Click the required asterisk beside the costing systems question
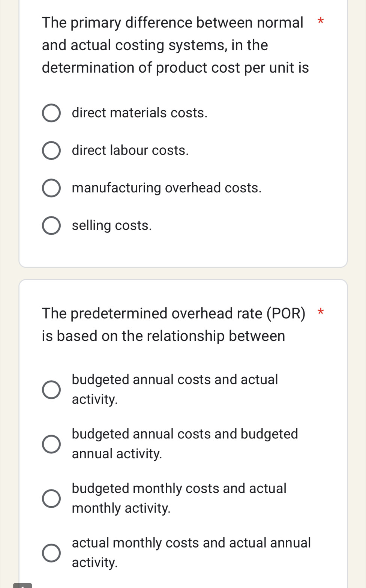 click(x=320, y=21)
